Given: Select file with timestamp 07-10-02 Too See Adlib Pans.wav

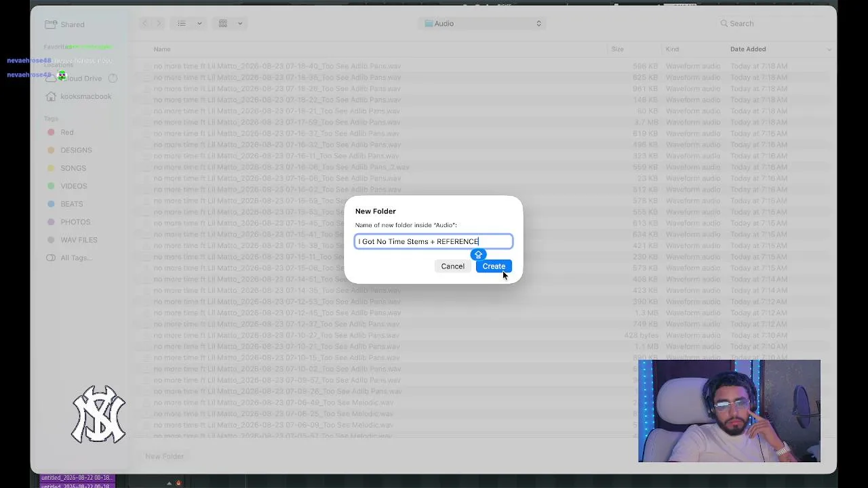Looking at the screenshot, I should tap(277, 369).
